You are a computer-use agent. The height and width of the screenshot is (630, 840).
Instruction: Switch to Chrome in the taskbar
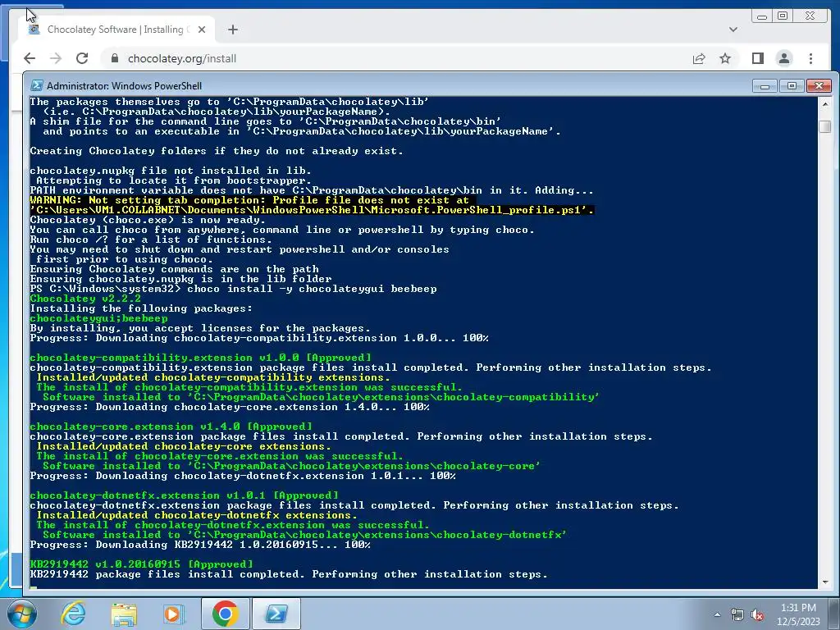click(225, 614)
